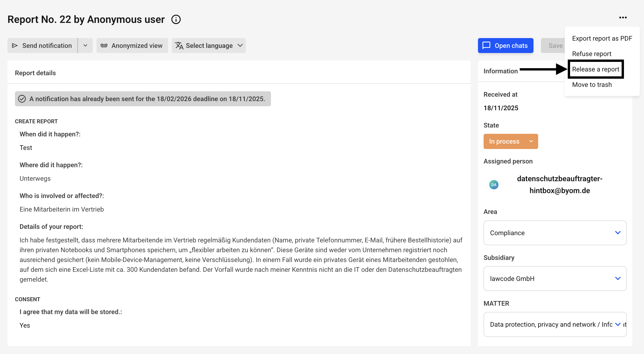Click the mask icon in Anonymized view

pyautogui.click(x=104, y=46)
